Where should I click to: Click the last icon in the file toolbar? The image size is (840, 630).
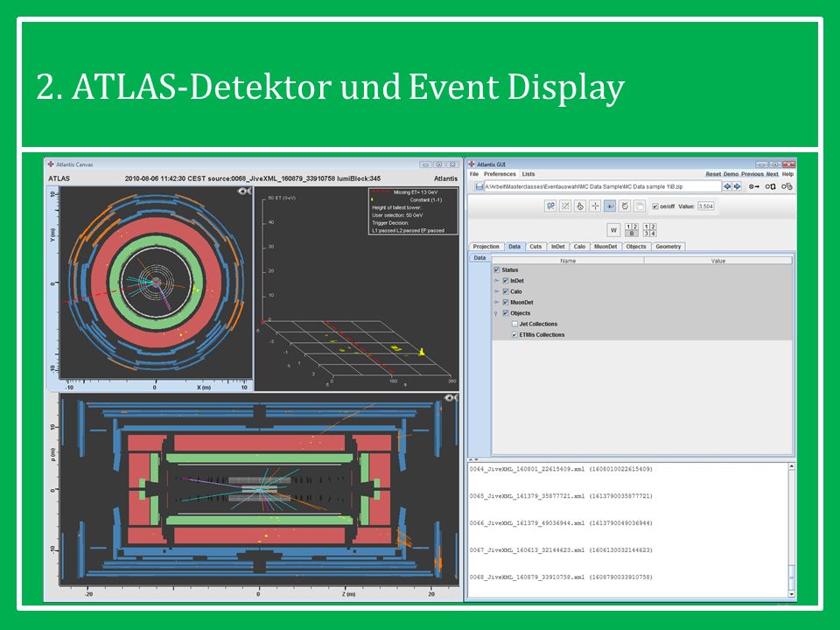pos(787,186)
